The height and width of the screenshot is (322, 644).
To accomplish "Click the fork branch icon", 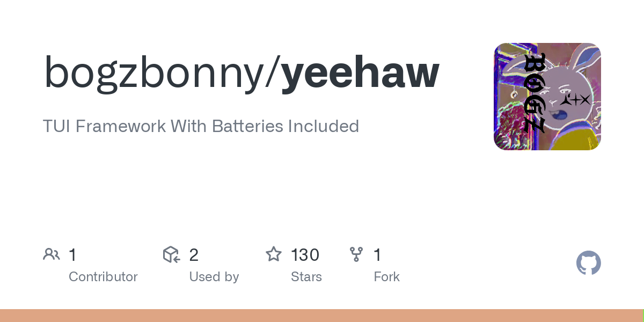I will pos(356,254).
